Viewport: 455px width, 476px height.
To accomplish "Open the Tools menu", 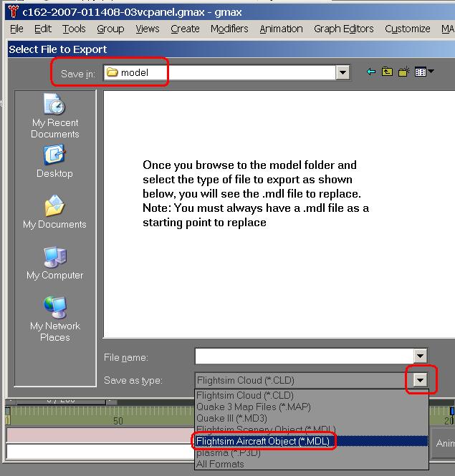I will coord(74,29).
